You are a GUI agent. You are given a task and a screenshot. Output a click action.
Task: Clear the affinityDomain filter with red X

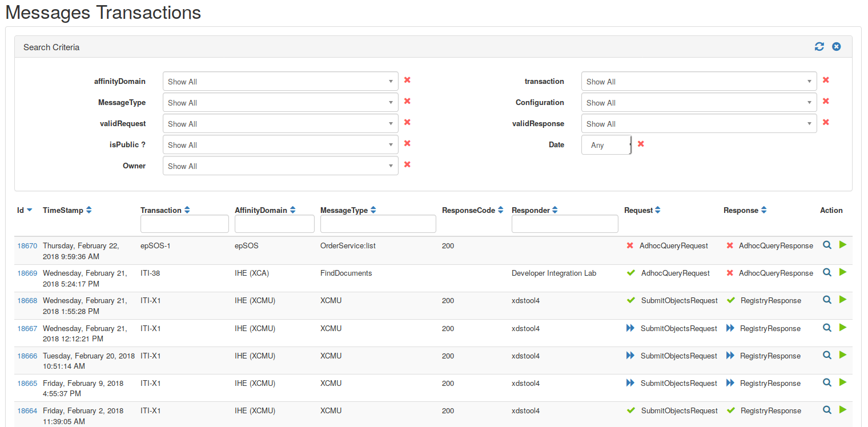click(407, 80)
